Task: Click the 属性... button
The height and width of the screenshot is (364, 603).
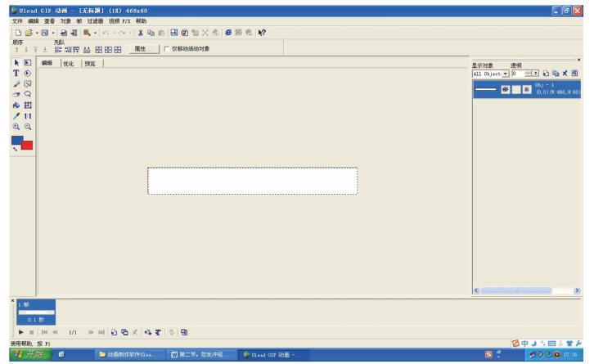Action: 143,49
